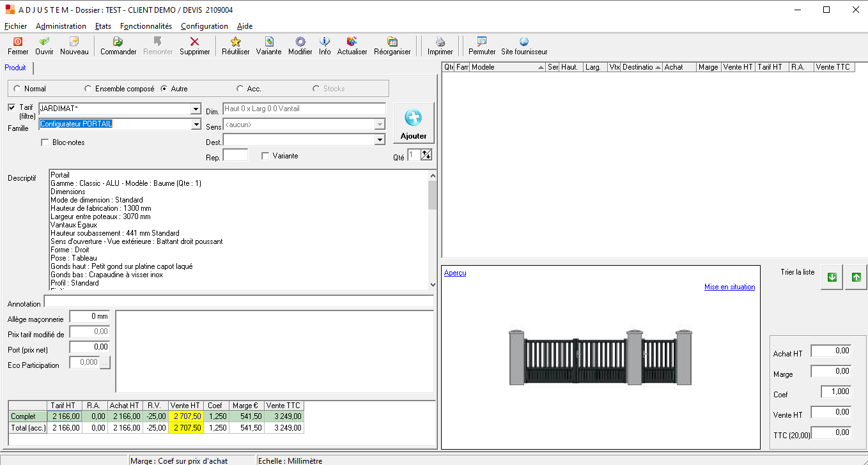The height and width of the screenshot is (465, 868).
Task: Click the yellow Vente HT cell in Complet row
Action: click(186, 416)
